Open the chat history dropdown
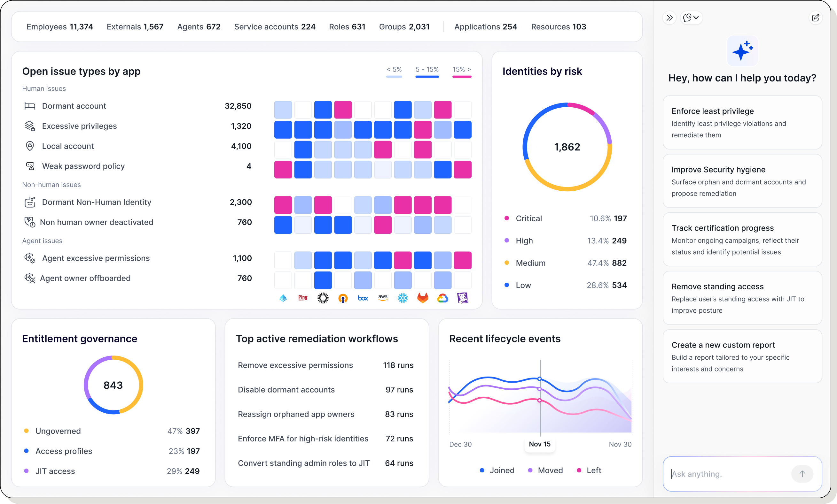837x504 pixels. point(691,18)
